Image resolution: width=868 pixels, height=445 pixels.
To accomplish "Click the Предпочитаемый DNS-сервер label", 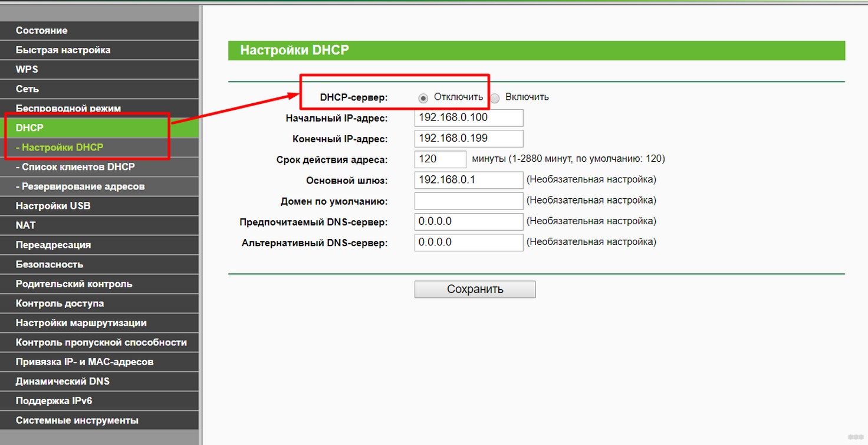I will pos(314,222).
